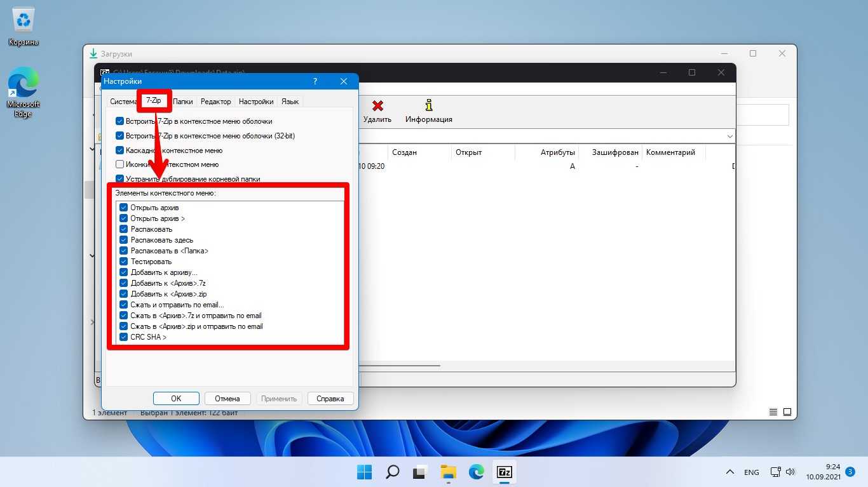This screenshot has height=487, width=868.
Task: Toggle the CRC SHA > checkbox
Action: tap(124, 337)
